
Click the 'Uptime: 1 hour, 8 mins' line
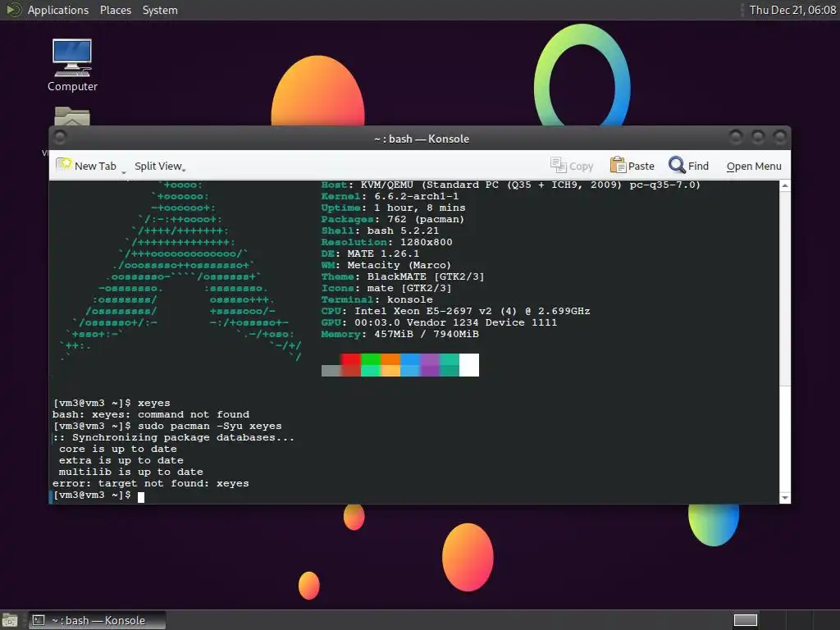pos(393,208)
